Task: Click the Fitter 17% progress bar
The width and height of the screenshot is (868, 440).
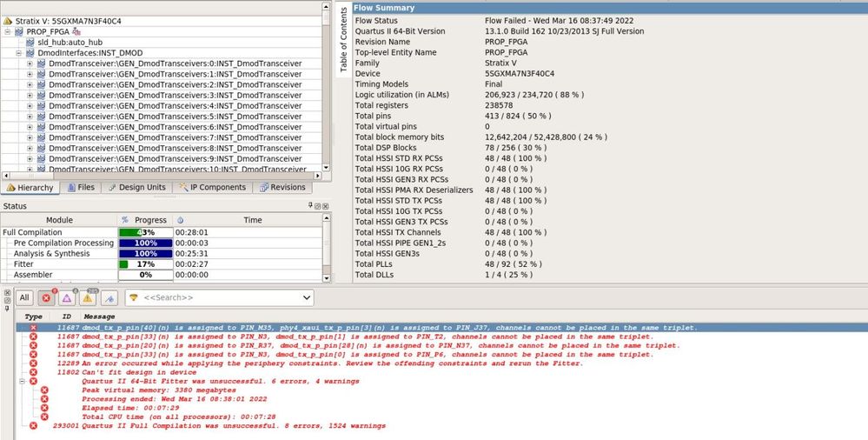Action: (146, 264)
